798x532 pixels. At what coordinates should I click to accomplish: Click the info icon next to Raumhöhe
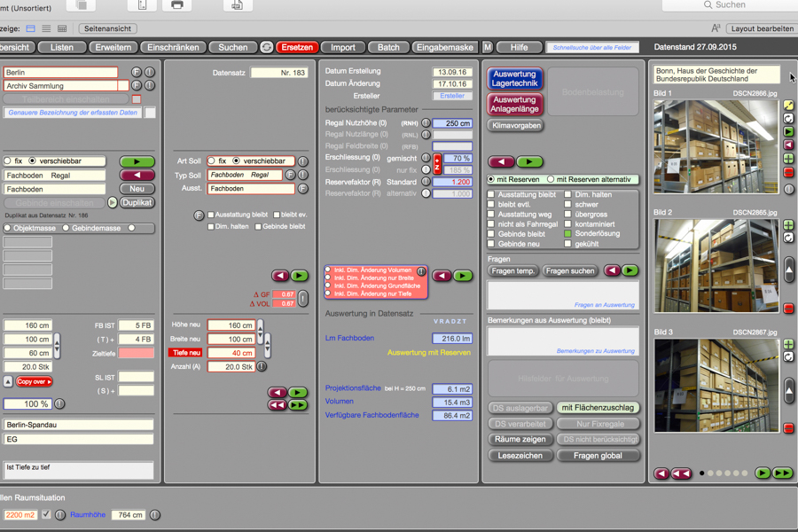tap(155, 514)
